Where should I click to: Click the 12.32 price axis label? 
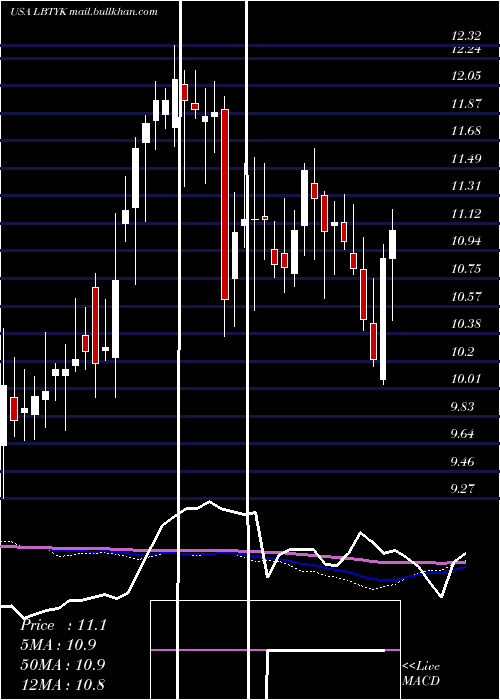tap(466, 37)
